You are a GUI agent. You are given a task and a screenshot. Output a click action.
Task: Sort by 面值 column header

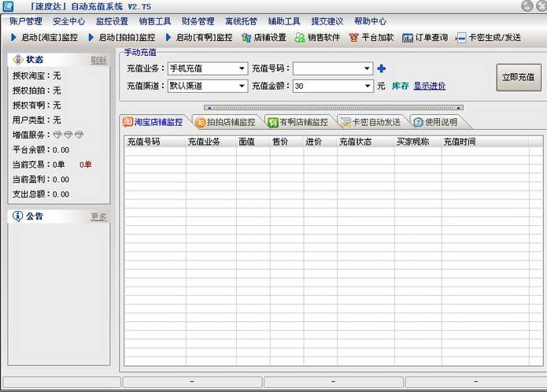[x=253, y=142]
